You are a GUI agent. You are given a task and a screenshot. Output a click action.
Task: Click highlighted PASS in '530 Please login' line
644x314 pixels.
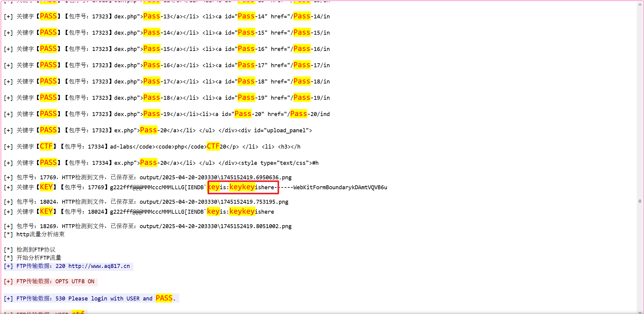(164, 298)
